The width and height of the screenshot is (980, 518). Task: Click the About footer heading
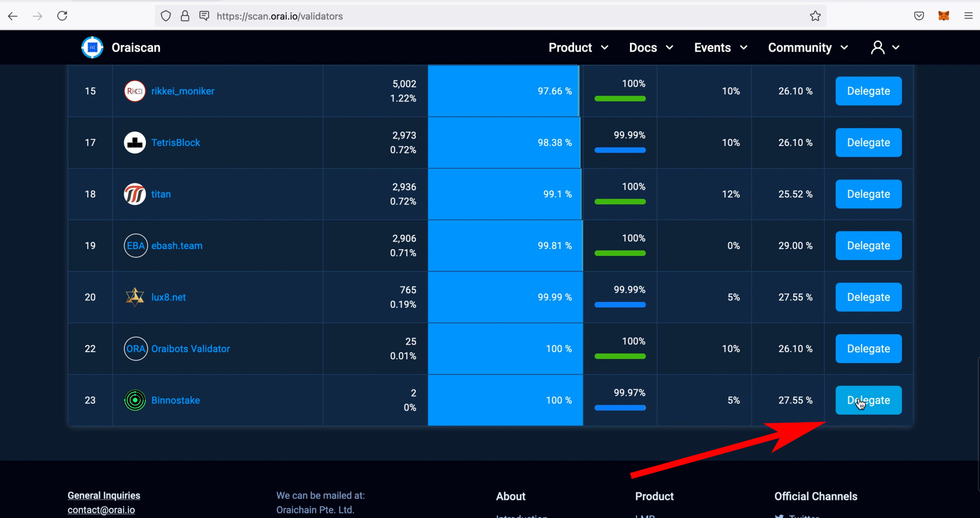(511, 496)
